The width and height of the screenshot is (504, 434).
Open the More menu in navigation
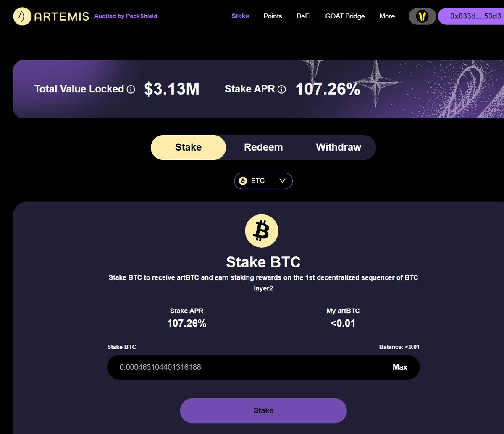[x=387, y=16]
